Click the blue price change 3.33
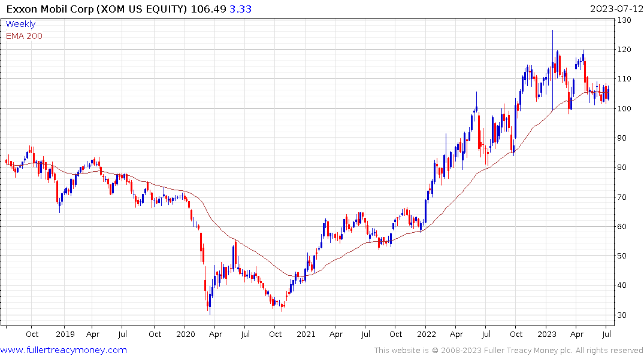The image size is (644, 359). coord(240,9)
